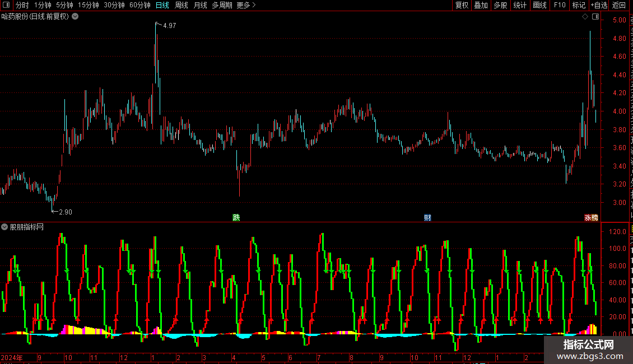Click the red 涨榜 marker
633x364 pixels.
point(592,217)
